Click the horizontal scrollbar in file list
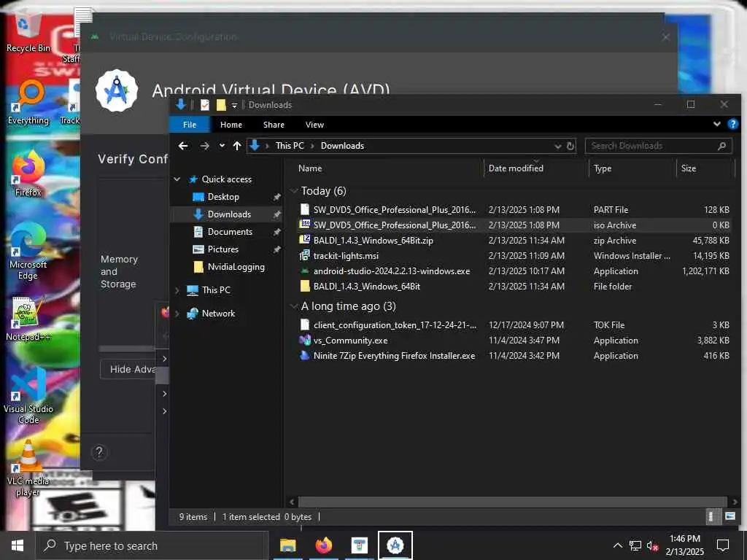 (x=513, y=502)
